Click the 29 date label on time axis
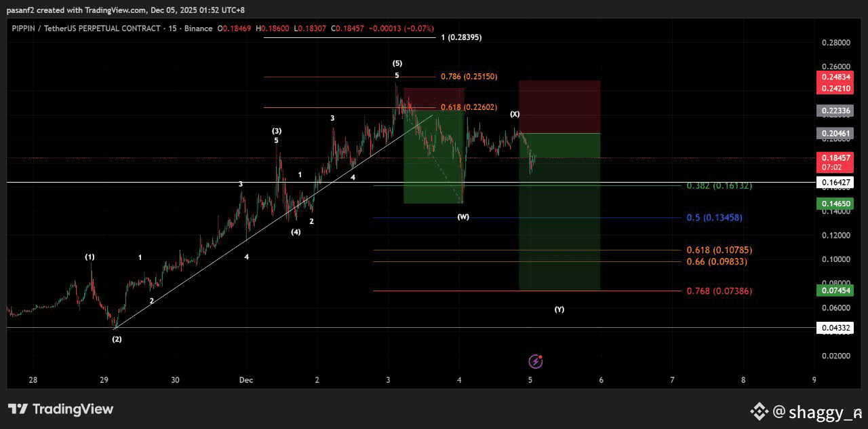The height and width of the screenshot is (429, 868). (104, 380)
